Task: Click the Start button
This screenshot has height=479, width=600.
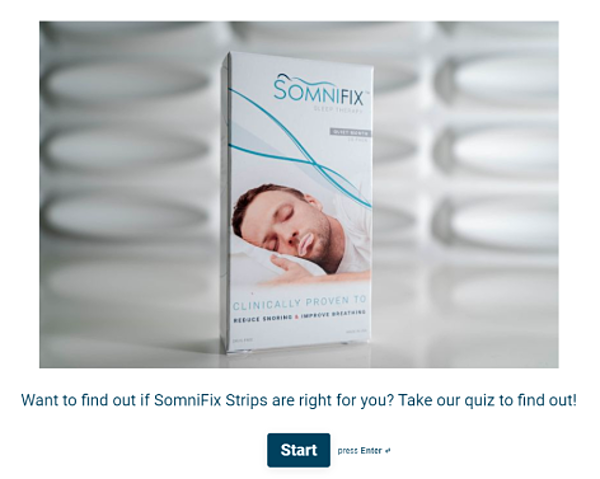Action: 298,450
